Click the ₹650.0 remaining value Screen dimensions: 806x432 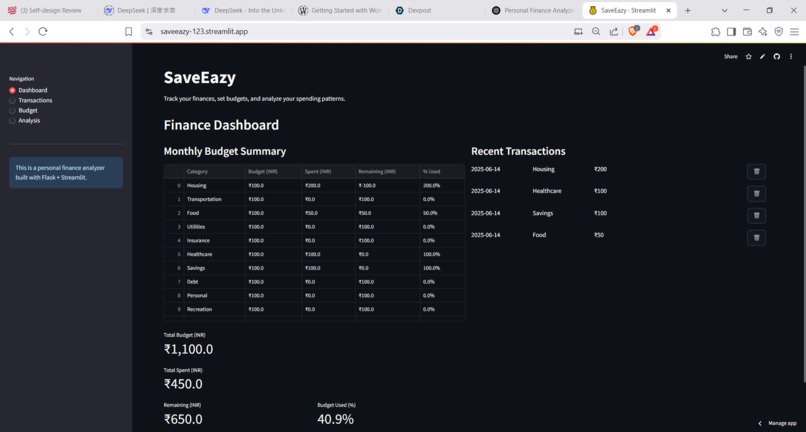click(x=183, y=419)
